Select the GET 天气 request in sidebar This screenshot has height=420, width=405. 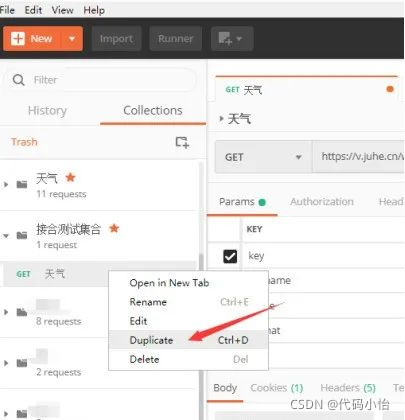click(55, 274)
